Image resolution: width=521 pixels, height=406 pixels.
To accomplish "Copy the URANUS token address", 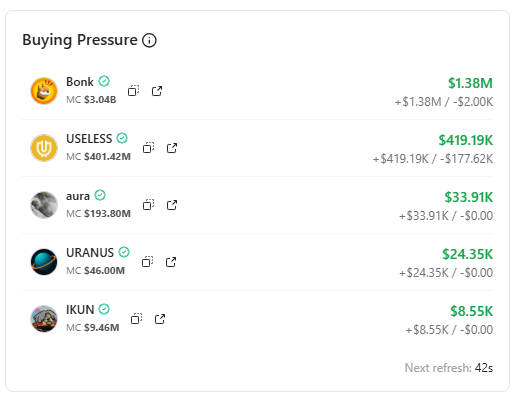I will [147, 262].
